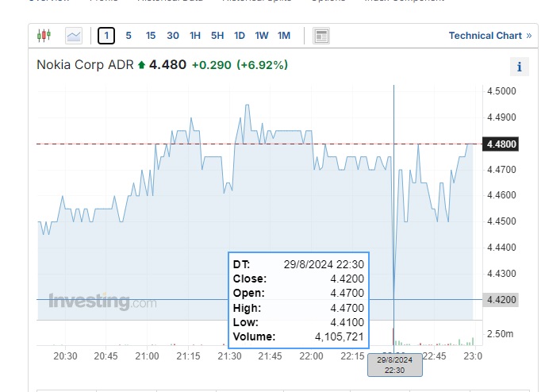
Task: Select the 5 minute interval
Action: [129, 36]
